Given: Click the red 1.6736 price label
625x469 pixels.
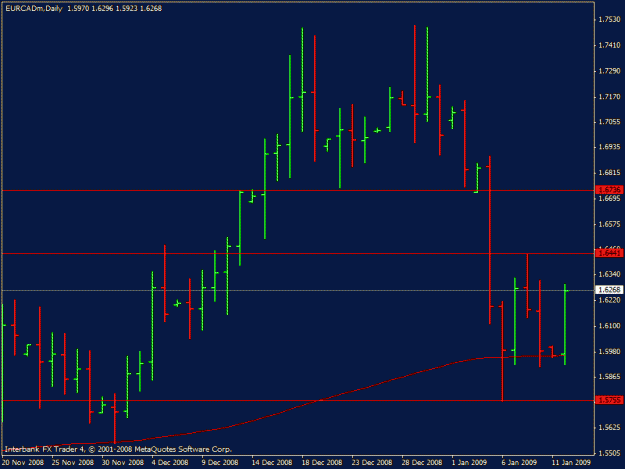Looking at the screenshot, I should point(609,190).
